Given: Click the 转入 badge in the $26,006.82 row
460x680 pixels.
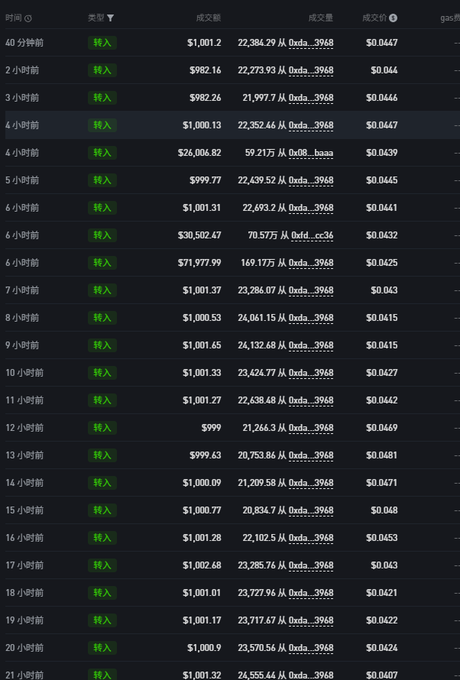Looking at the screenshot, I should (102, 153).
